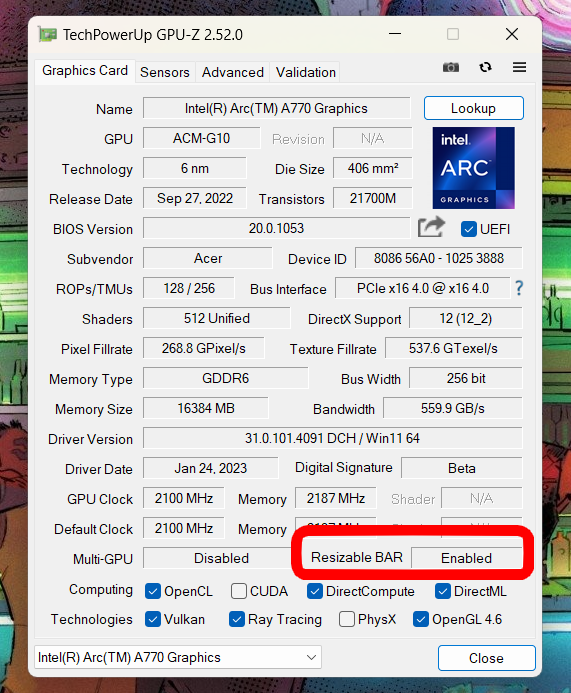Click the Device ID 8086 56A0 field
This screenshot has height=693, width=571.
439,259
